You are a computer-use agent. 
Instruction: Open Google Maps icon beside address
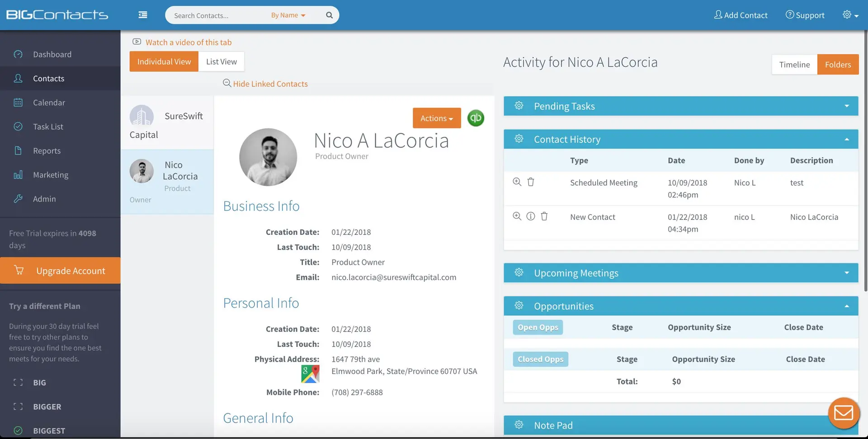[x=310, y=374]
